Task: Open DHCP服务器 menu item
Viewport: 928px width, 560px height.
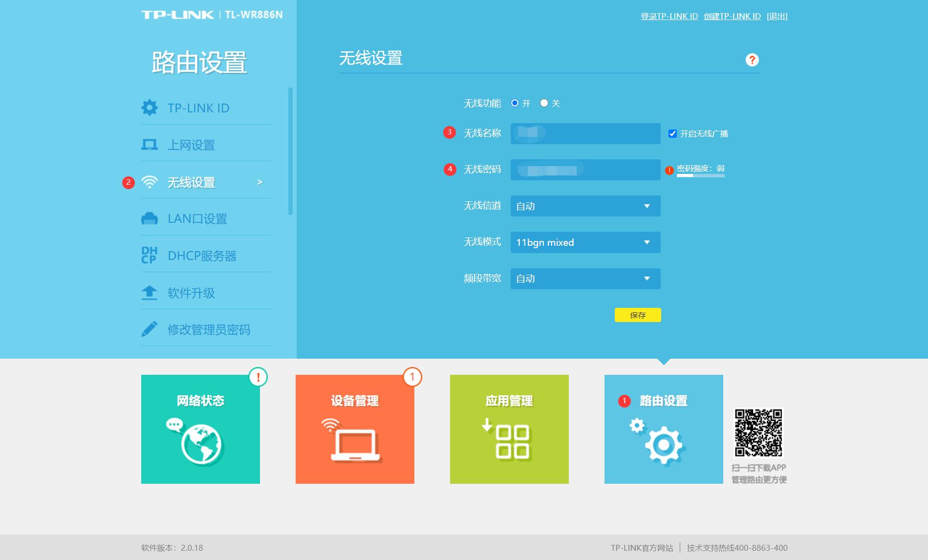Action: 206,255
